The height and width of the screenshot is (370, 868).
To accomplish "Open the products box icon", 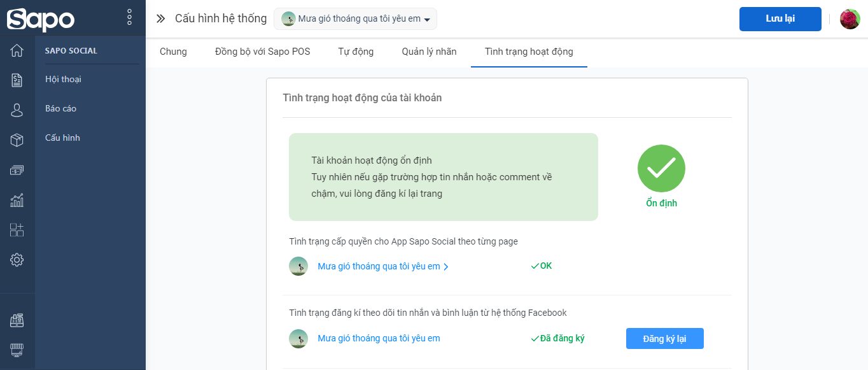I will (x=17, y=140).
